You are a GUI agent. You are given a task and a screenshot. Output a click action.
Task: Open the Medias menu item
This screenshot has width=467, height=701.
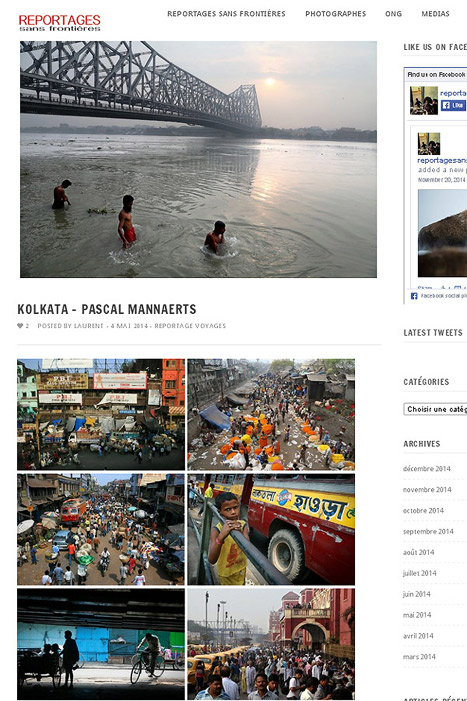pyautogui.click(x=435, y=14)
